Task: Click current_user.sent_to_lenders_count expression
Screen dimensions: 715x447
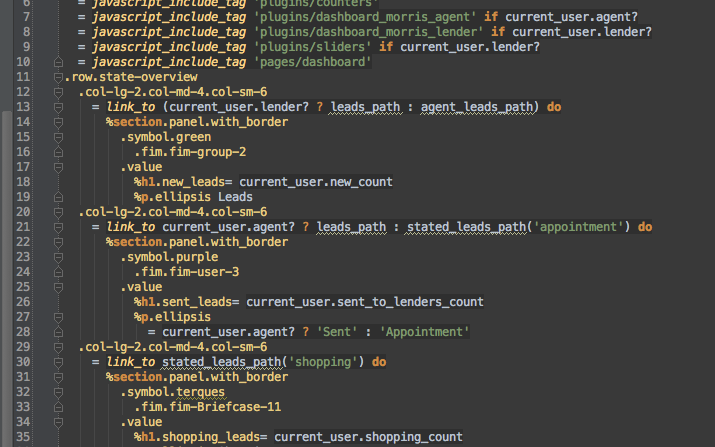Action: coord(365,302)
